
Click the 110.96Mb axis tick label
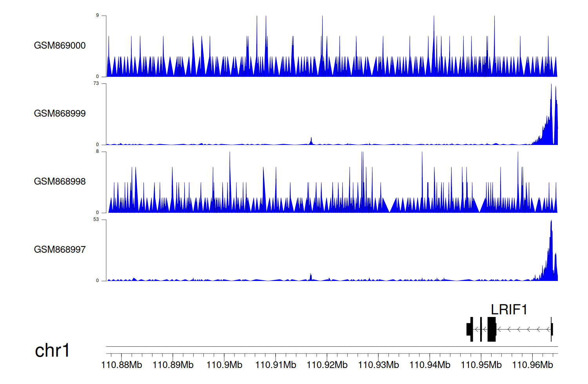532,365
